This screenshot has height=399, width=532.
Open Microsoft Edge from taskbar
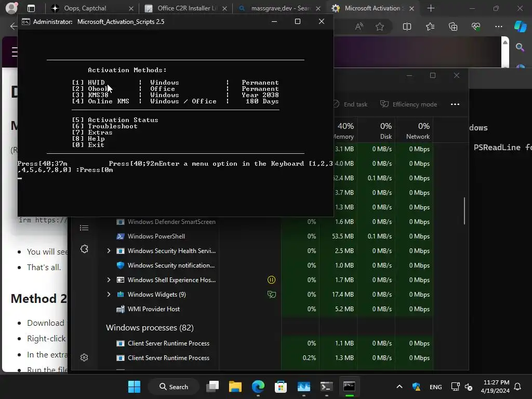click(x=258, y=387)
